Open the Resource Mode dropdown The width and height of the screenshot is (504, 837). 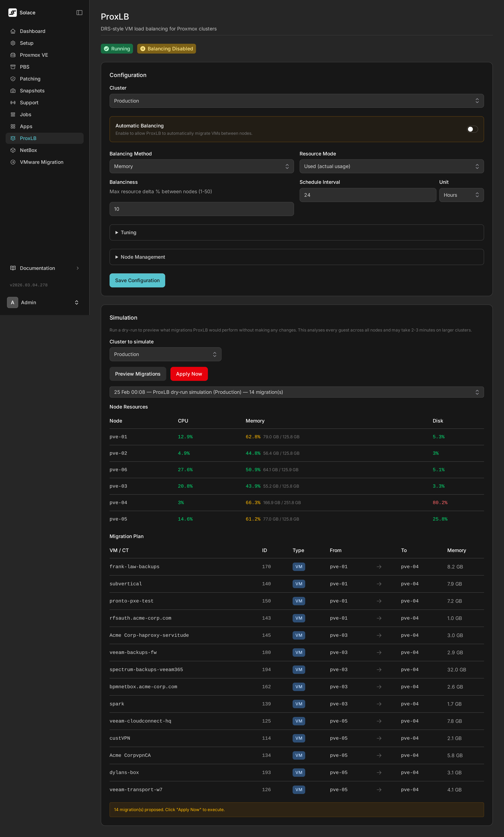(391, 166)
